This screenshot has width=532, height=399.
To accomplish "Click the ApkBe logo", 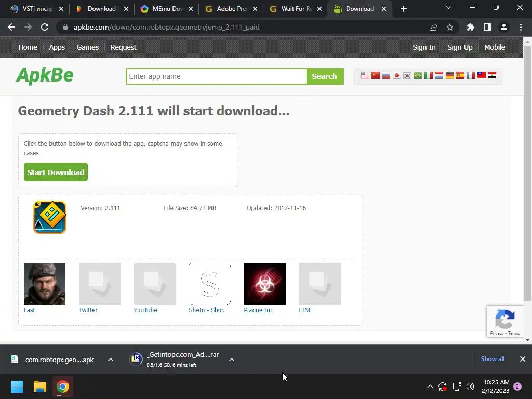I will pyautogui.click(x=45, y=76).
